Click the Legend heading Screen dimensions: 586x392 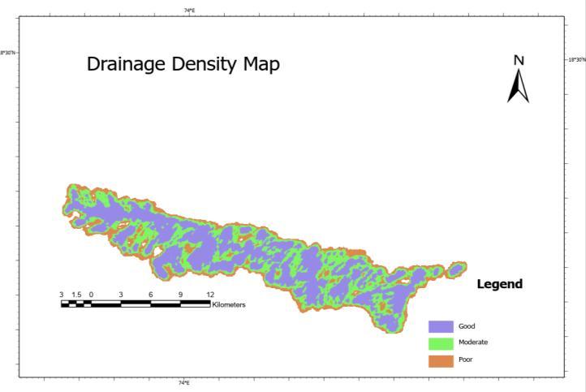click(x=500, y=284)
